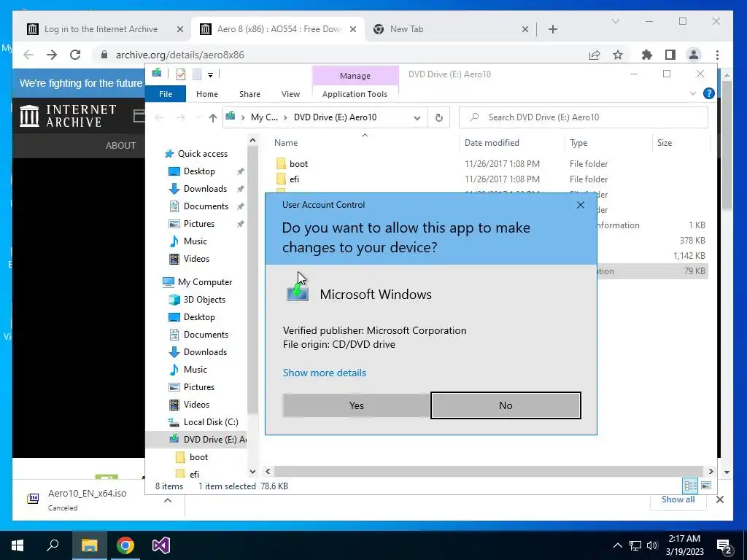Open notification center in system tray
The height and width of the screenshot is (560, 747).
pyautogui.click(x=724, y=545)
